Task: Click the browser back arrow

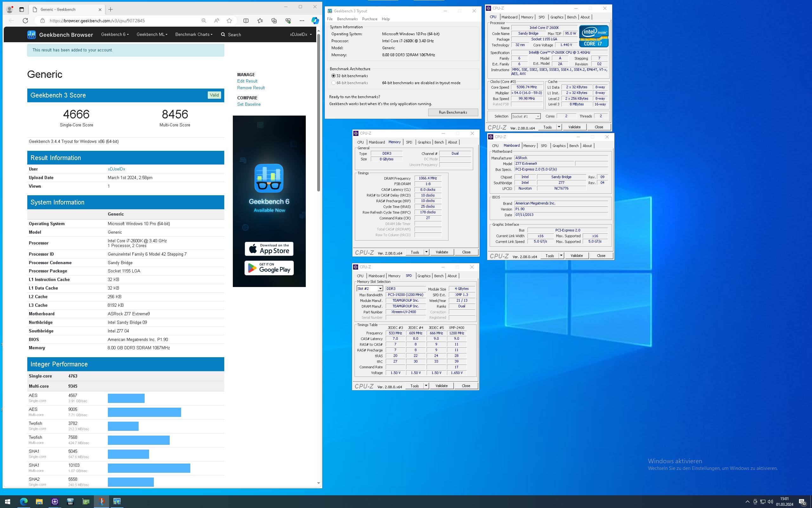Action: (11, 21)
